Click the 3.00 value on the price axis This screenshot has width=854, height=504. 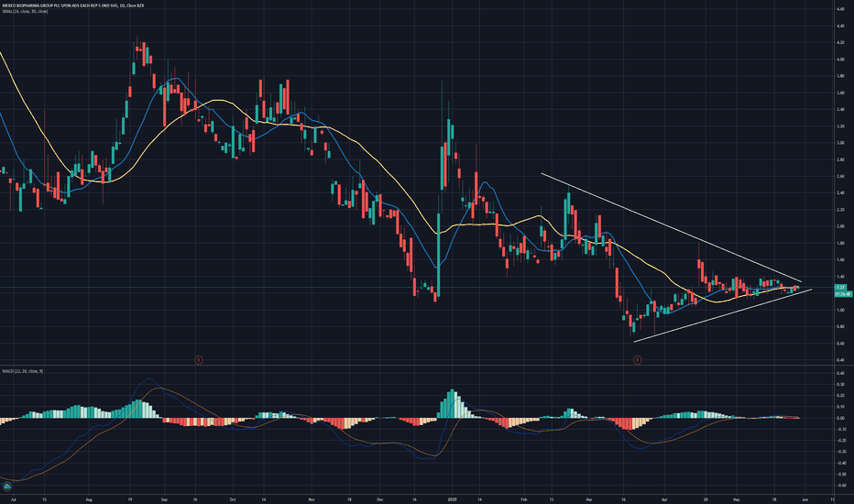click(x=840, y=143)
